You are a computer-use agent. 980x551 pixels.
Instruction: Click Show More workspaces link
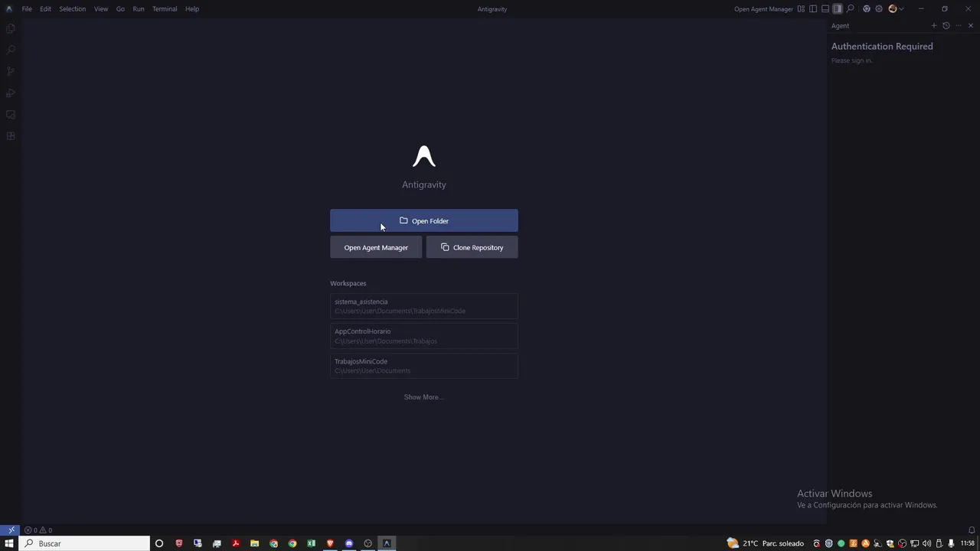tap(423, 397)
